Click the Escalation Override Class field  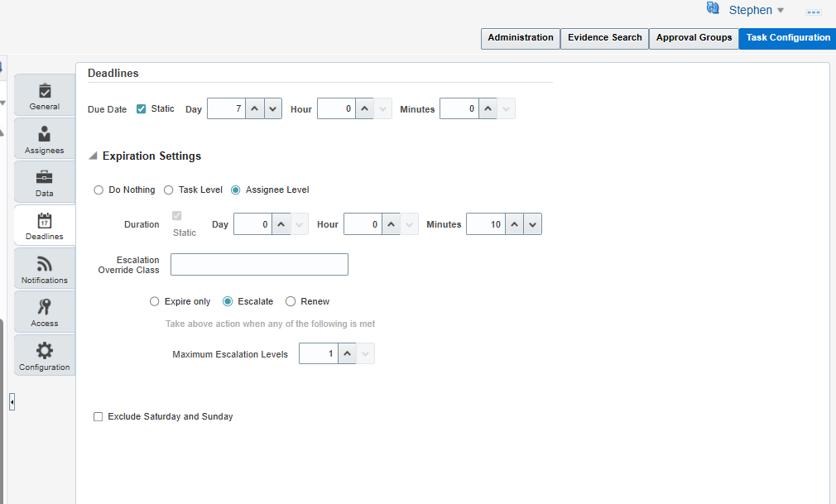pos(259,265)
